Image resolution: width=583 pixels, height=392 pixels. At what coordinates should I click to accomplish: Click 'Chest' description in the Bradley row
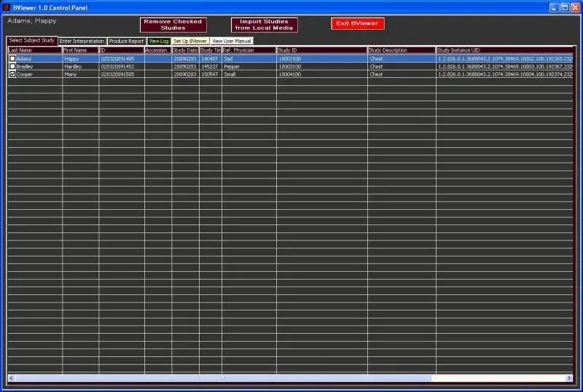pyautogui.click(x=376, y=66)
